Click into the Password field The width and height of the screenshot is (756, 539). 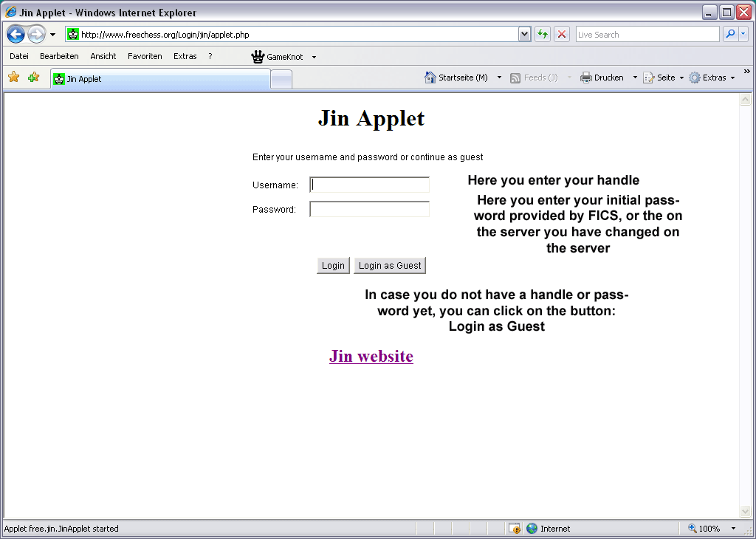[369, 209]
